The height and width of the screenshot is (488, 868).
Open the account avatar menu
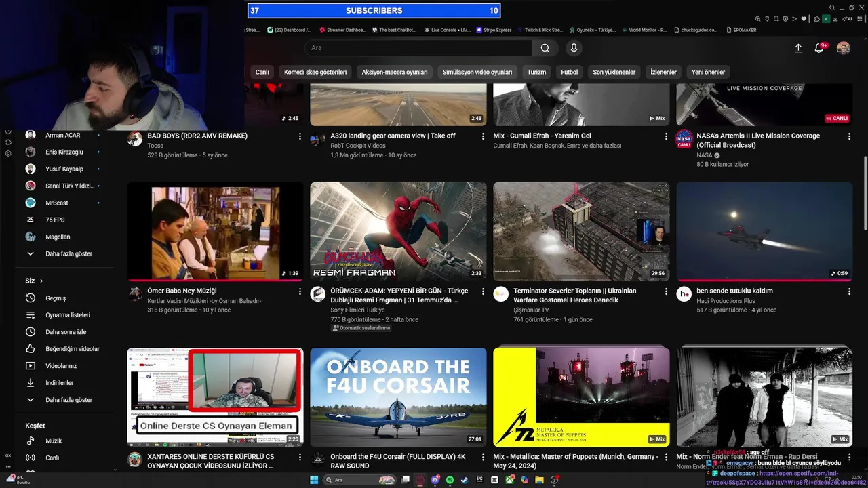coord(843,48)
